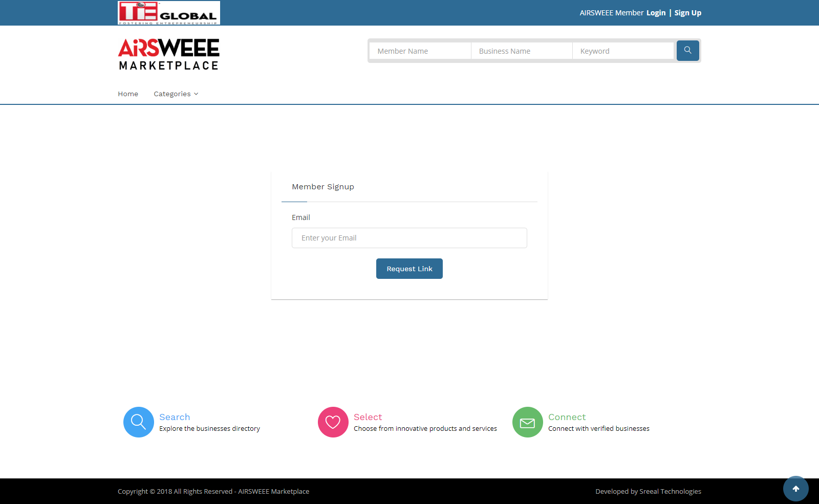This screenshot has height=504, width=819.
Task: Focus the Keyword search field
Action: (x=623, y=51)
